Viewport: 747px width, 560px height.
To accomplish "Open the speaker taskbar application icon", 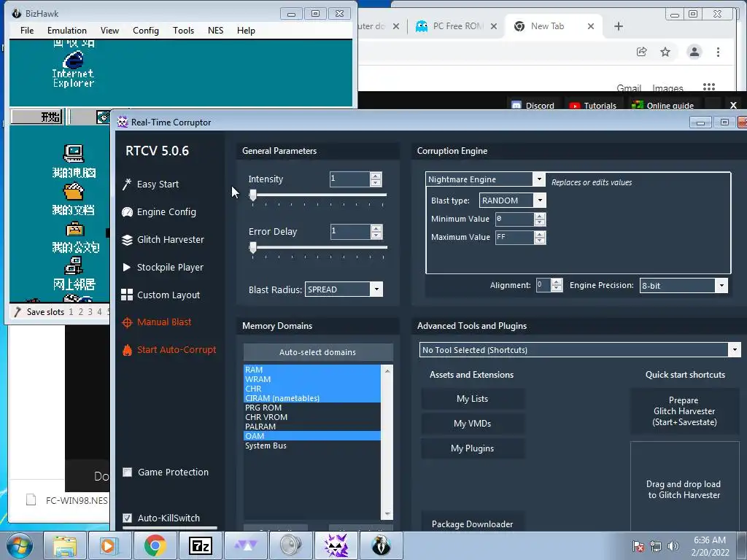I will (x=290, y=545).
